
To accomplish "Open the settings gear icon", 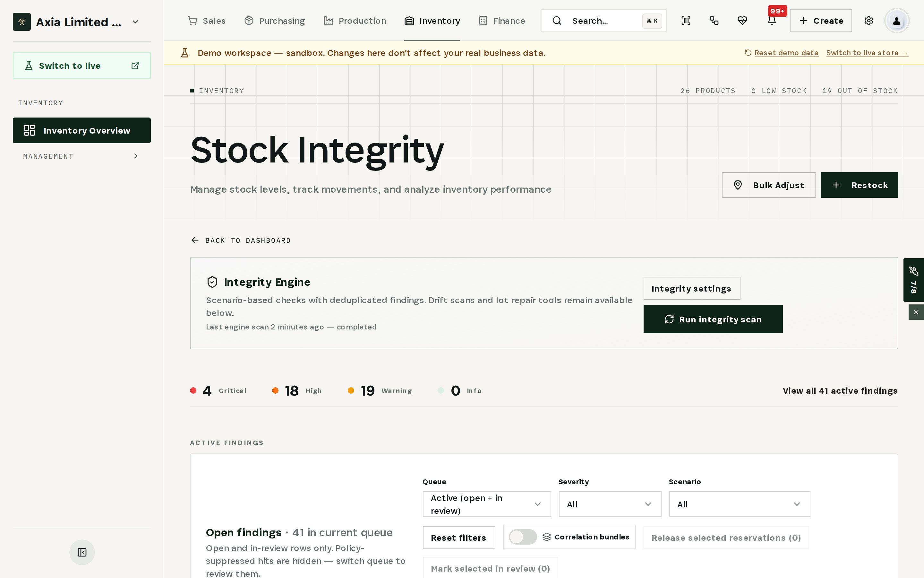I will (868, 21).
